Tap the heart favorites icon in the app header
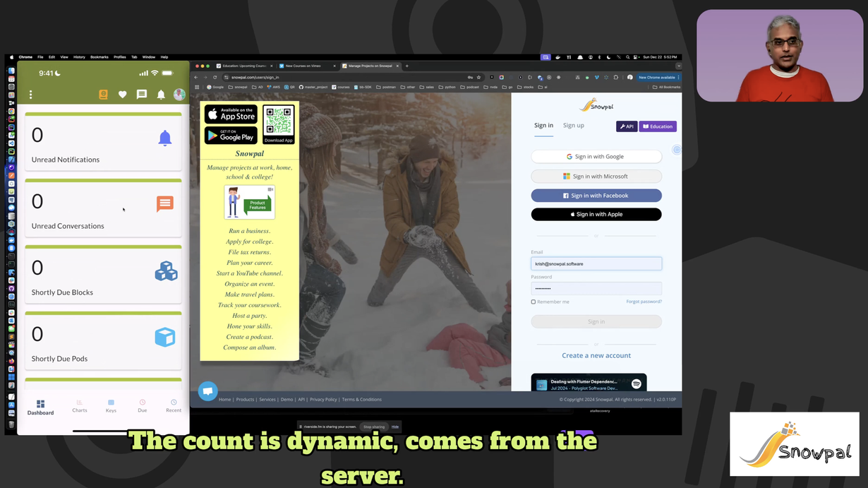 pos(123,95)
